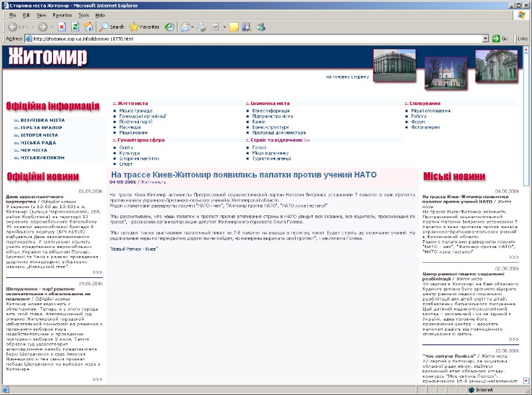Open the Favorites star button

click(144, 27)
